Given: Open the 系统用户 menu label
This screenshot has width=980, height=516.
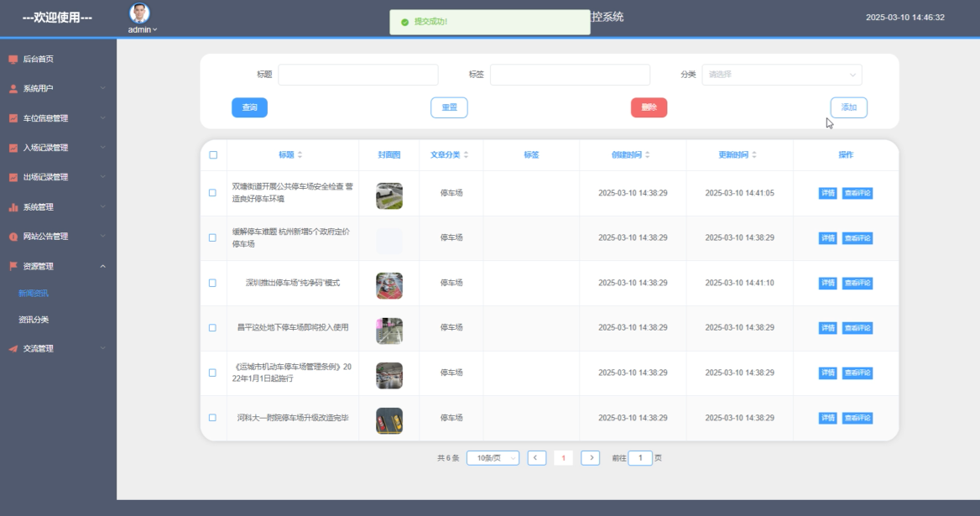Looking at the screenshot, I should [38, 89].
